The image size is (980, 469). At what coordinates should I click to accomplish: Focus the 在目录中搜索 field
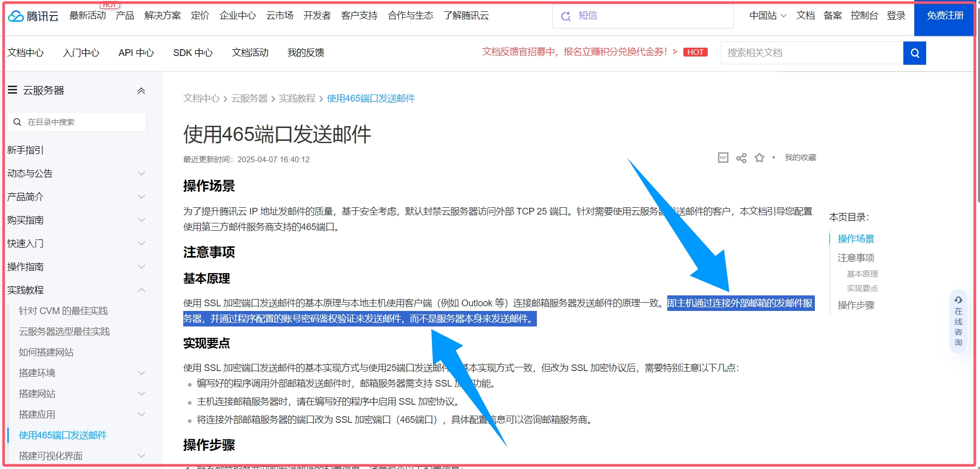(77, 122)
